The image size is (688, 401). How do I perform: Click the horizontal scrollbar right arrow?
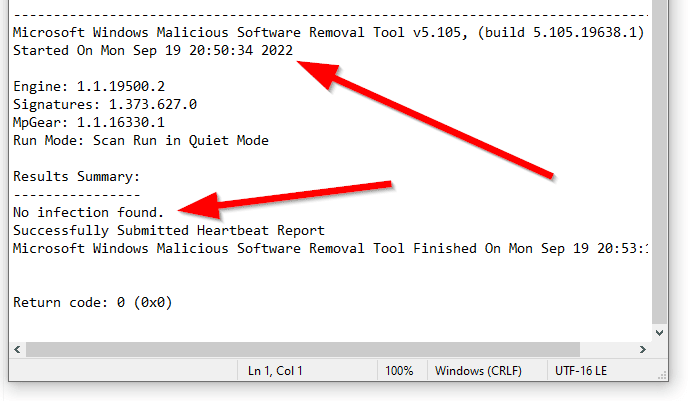point(643,350)
